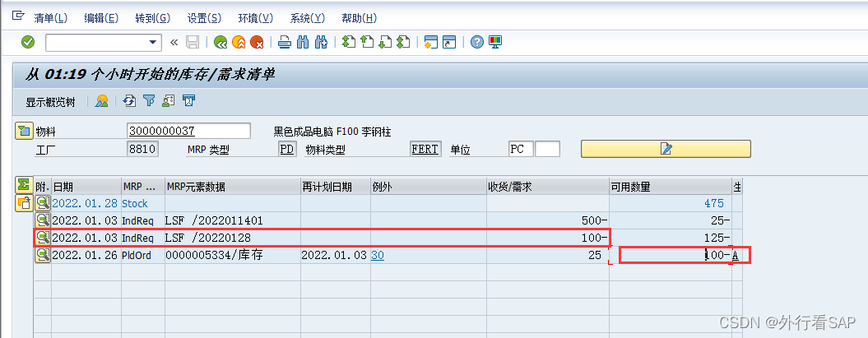Go to Last Page icon
The height and width of the screenshot is (338, 868).
tap(403, 42)
